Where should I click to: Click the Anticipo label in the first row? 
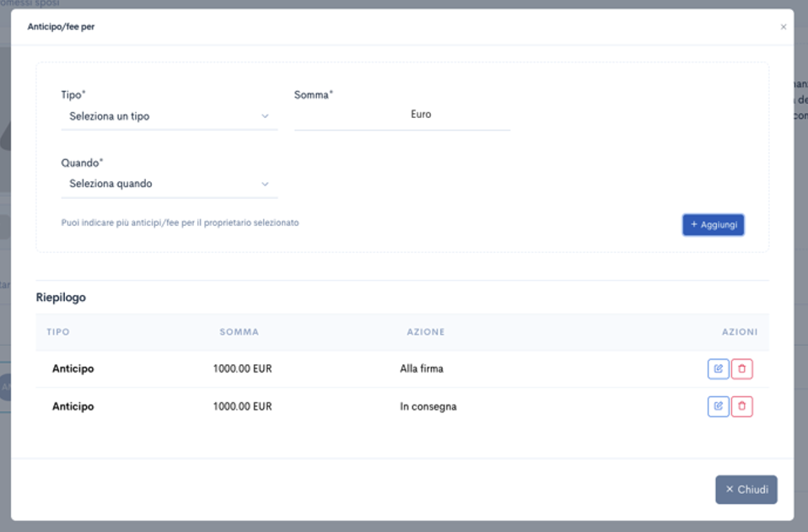click(x=73, y=368)
